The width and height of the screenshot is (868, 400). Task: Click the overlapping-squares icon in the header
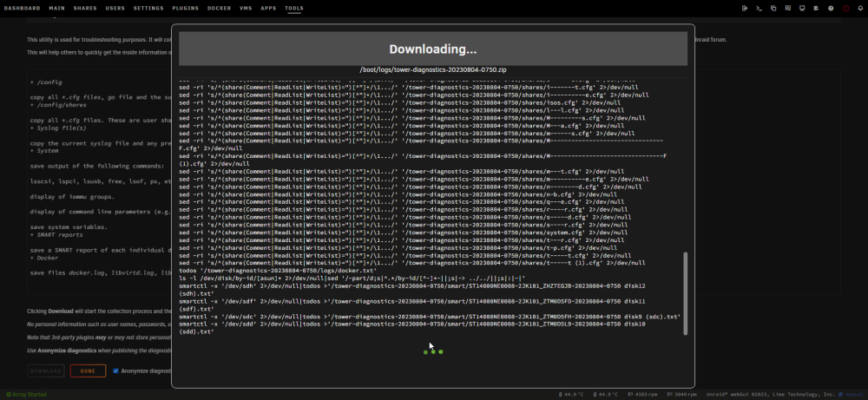773,9
